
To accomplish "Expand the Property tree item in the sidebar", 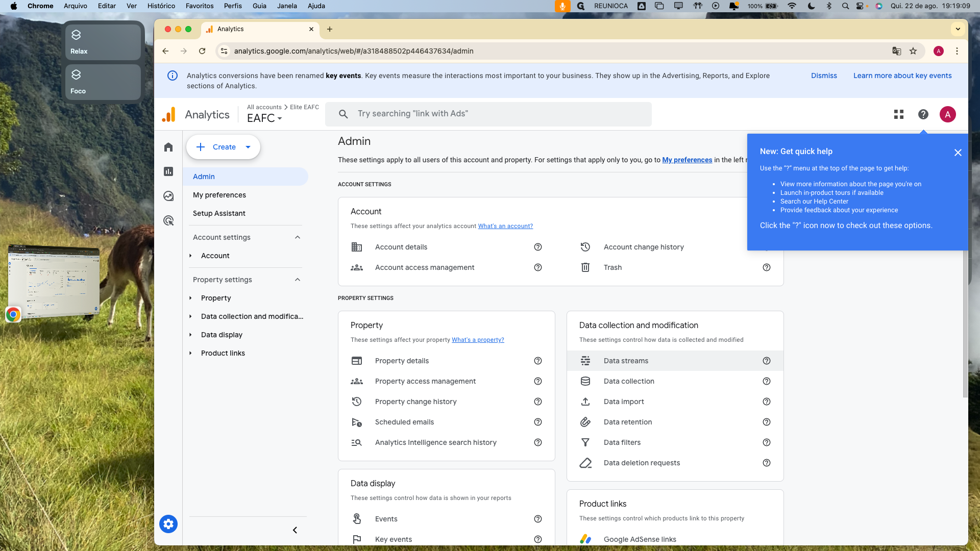I will (x=190, y=298).
